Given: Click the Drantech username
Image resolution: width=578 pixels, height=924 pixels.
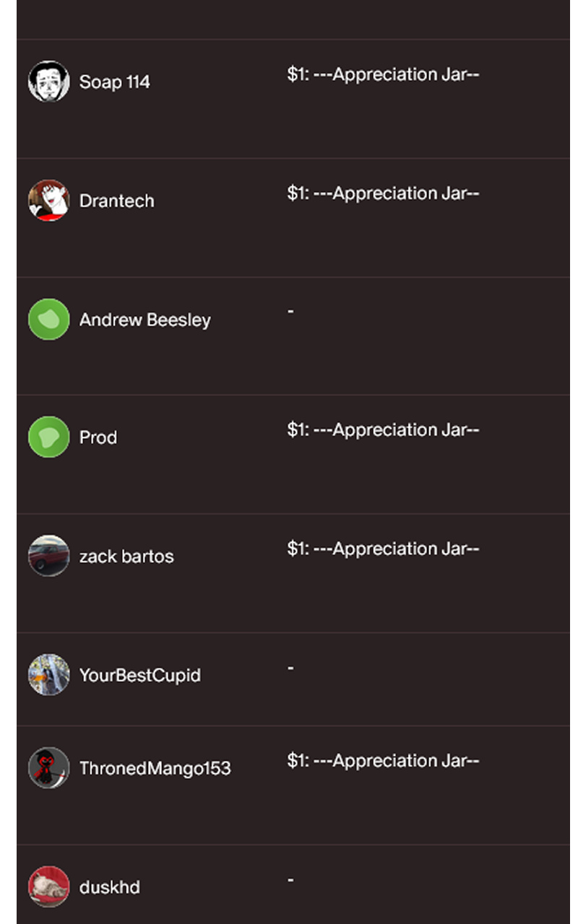Looking at the screenshot, I should (x=117, y=201).
